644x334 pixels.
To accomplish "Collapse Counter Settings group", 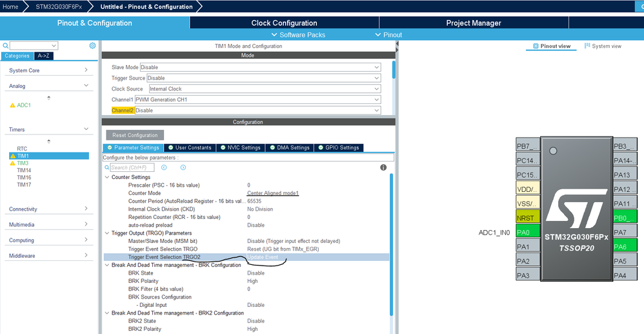I will [x=107, y=177].
